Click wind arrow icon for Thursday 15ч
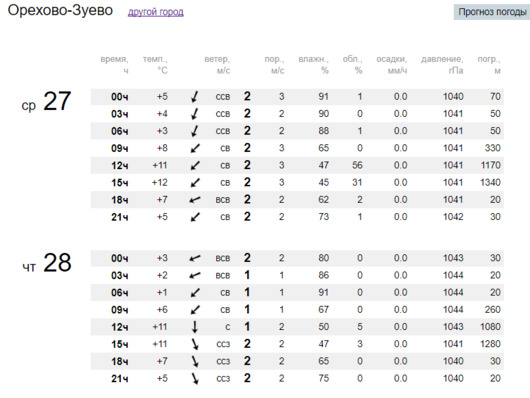The height and width of the screenshot is (398, 530). [195, 344]
